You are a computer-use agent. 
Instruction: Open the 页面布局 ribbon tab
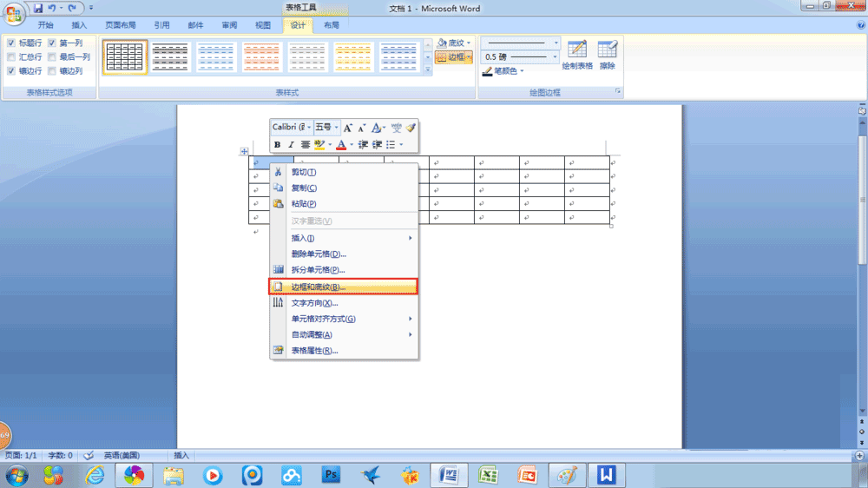pyautogui.click(x=120, y=25)
